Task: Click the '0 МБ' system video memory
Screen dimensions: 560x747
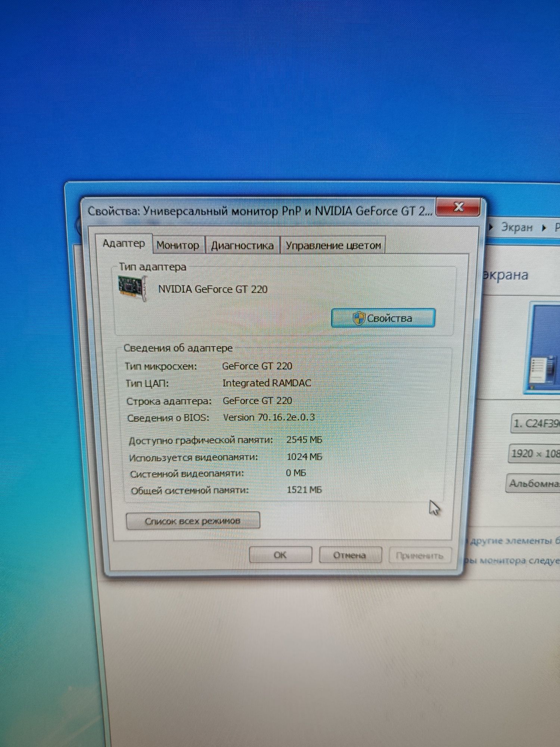Action: pyautogui.click(x=296, y=473)
